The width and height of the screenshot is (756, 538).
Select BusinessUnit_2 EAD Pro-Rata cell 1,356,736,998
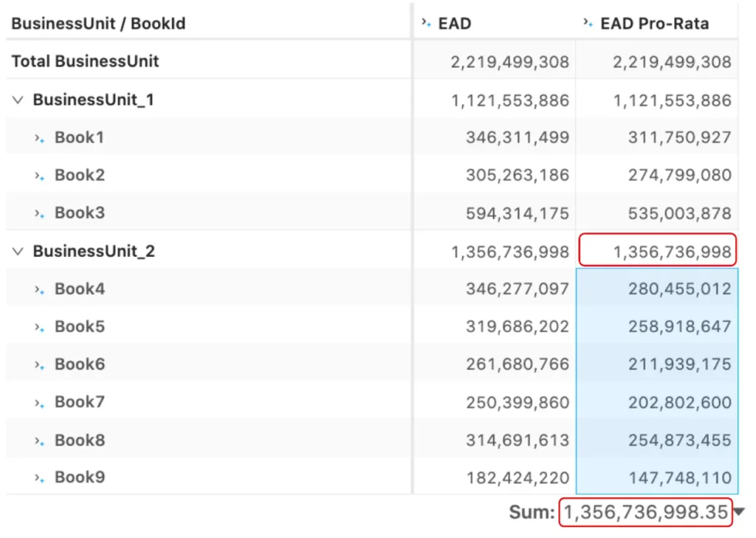pos(657,251)
